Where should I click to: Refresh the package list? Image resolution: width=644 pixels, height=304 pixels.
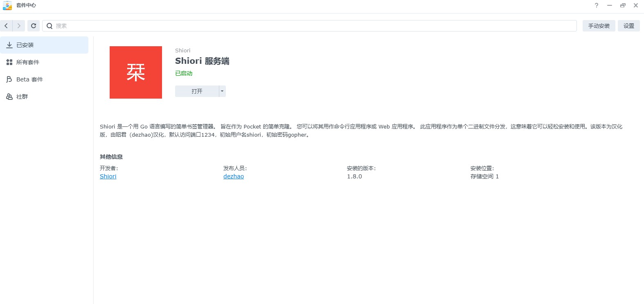[34, 26]
